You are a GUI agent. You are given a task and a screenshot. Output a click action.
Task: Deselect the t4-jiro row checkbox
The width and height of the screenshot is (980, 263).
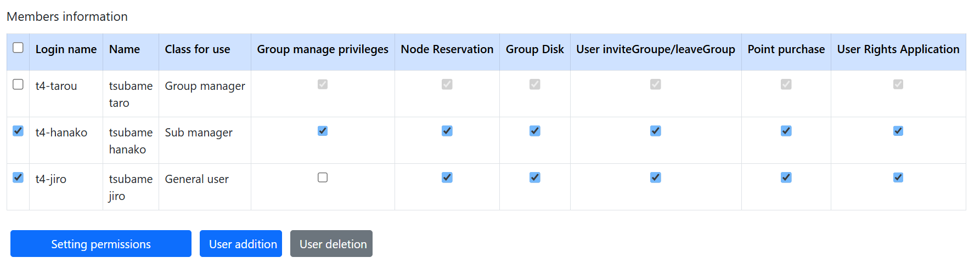point(18,178)
